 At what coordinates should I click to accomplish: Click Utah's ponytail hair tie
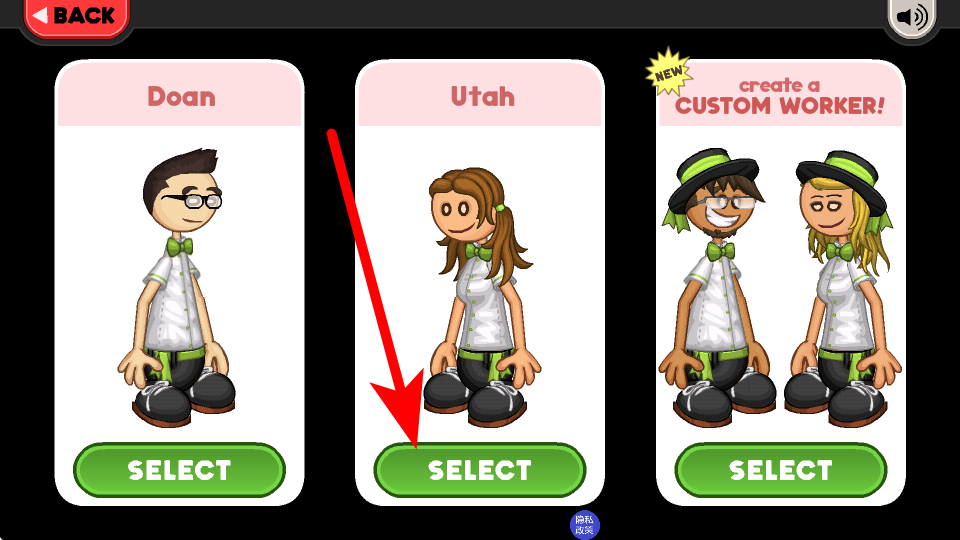coord(501,209)
